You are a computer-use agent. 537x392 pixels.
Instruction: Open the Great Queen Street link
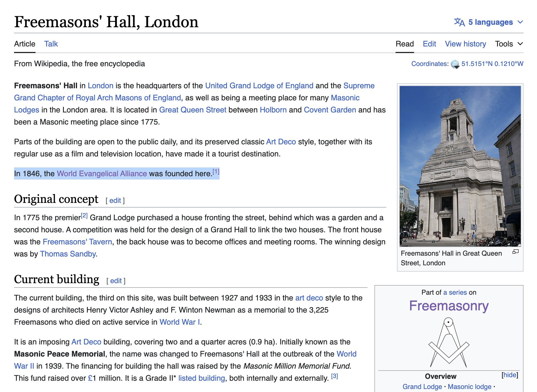click(193, 110)
